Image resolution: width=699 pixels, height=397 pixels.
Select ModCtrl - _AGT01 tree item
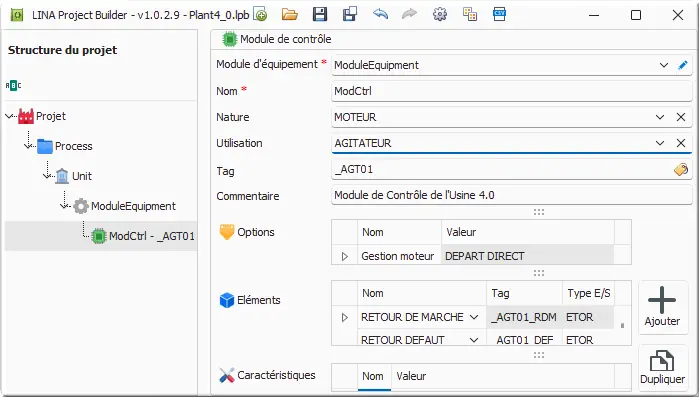click(x=152, y=236)
